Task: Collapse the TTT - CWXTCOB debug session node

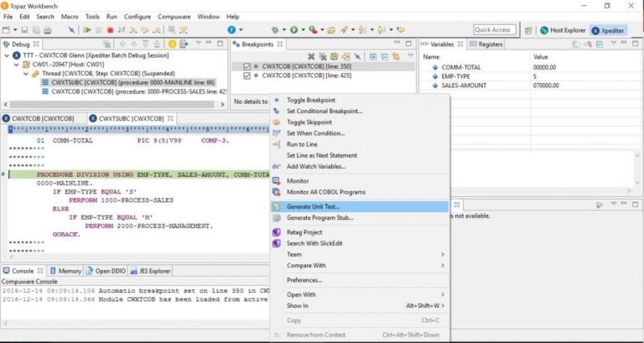Action: (8, 55)
